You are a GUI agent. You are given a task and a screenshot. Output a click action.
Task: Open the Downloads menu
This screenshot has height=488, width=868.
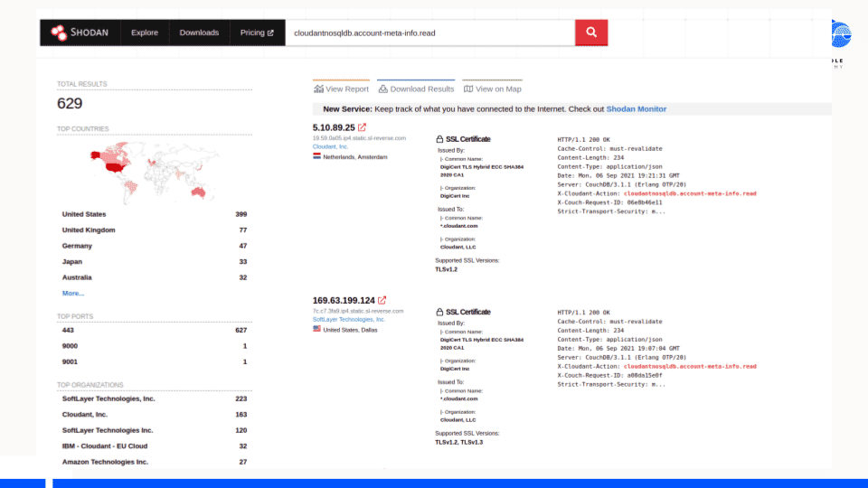point(199,33)
